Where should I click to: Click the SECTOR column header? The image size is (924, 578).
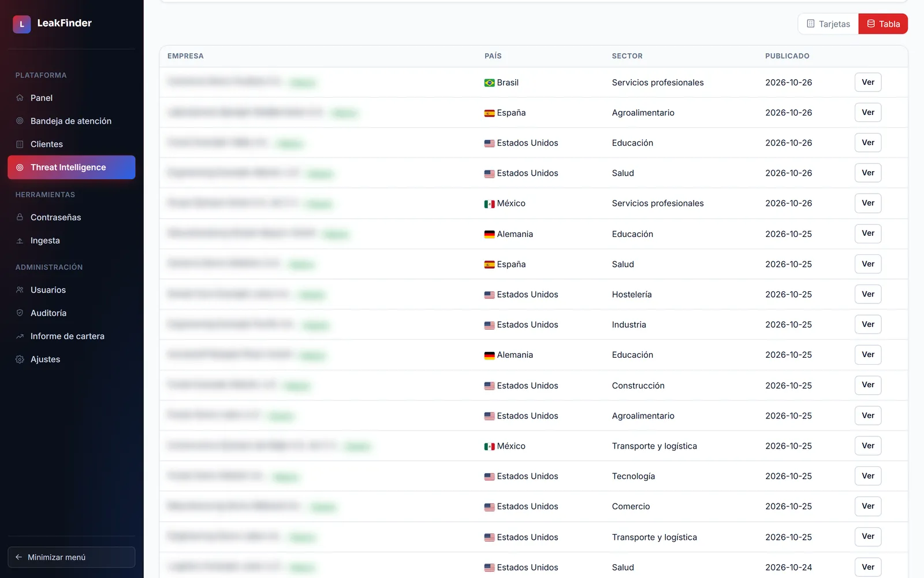pos(627,56)
